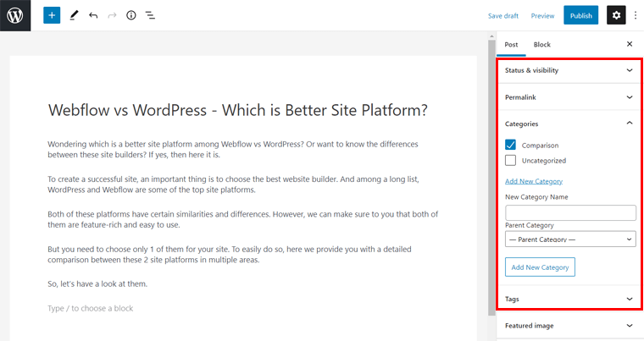Click the redo arrow icon
This screenshot has width=644, height=341.
pos(112,15)
